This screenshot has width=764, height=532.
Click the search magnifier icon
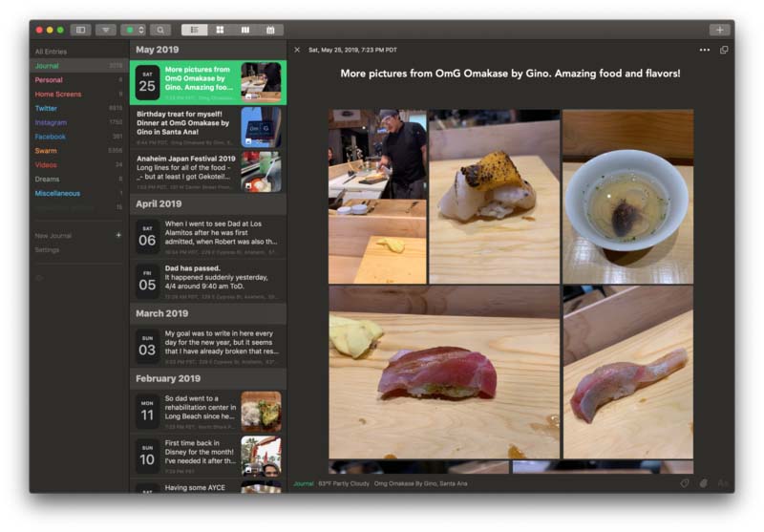[x=160, y=31]
